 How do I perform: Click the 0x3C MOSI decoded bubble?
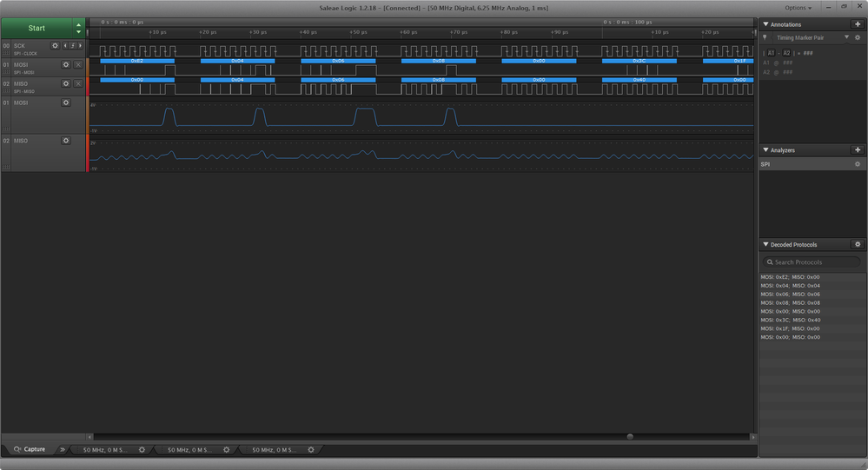(639, 61)
